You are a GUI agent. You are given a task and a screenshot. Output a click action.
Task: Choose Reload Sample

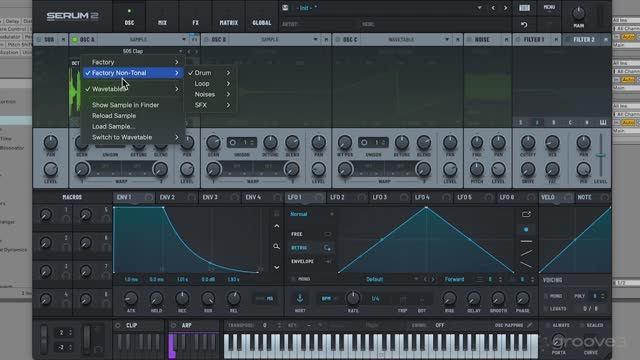click(114, 116)
